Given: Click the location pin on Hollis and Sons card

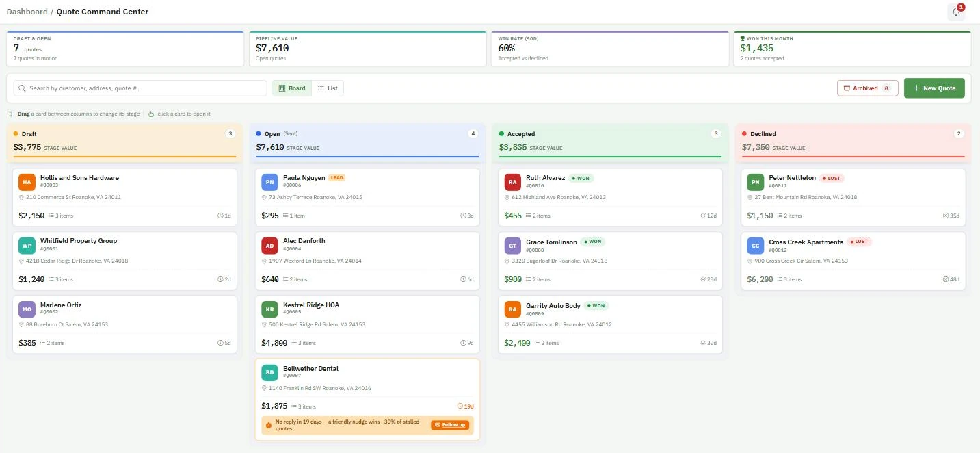Looking at the screenshot, I should coord(22,197).
